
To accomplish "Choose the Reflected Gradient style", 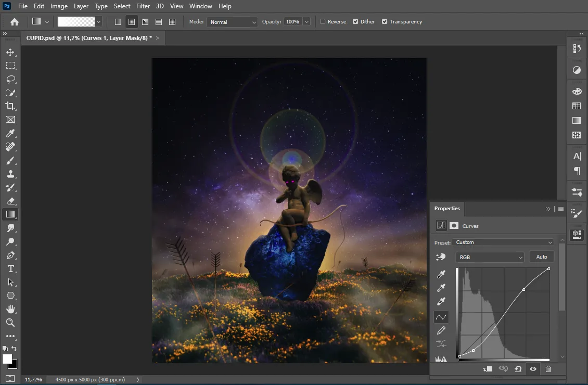I will tap(159, 22).
